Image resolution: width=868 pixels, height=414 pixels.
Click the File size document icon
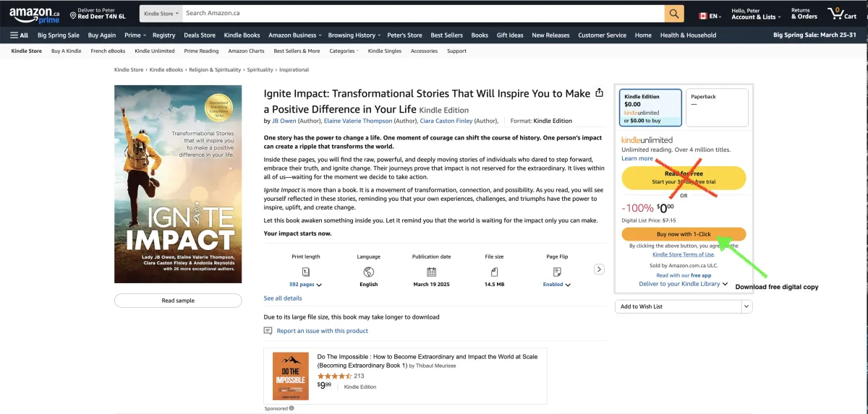click(x=495, y=272)
